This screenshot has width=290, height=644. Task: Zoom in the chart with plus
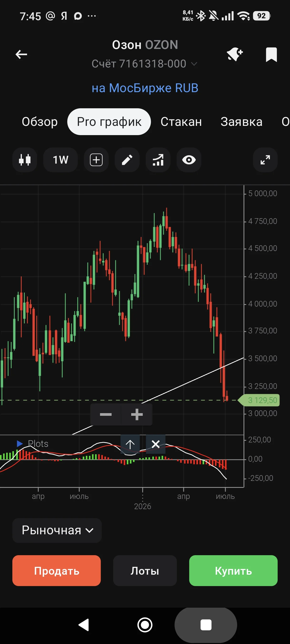click(137, 415)
